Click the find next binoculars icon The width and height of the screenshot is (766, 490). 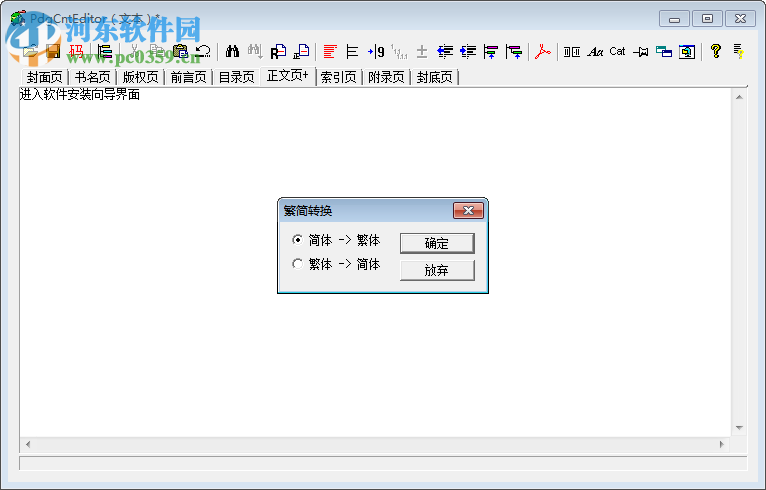click(x=255, y=51)
